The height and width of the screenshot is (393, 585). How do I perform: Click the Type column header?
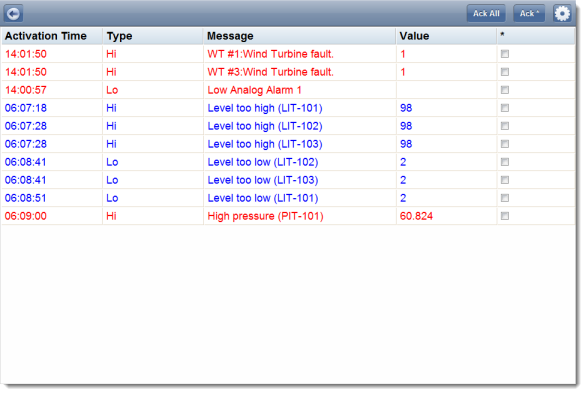153,36
